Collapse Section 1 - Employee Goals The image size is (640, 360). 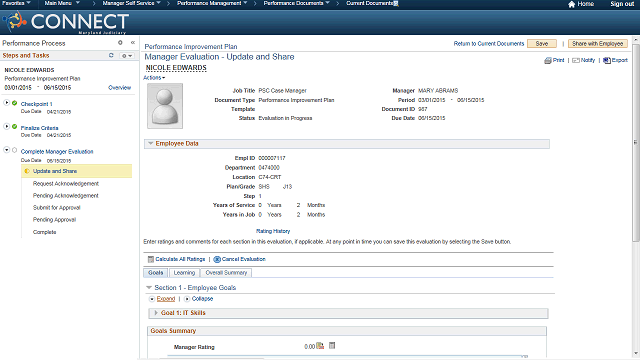pos(149,288)
